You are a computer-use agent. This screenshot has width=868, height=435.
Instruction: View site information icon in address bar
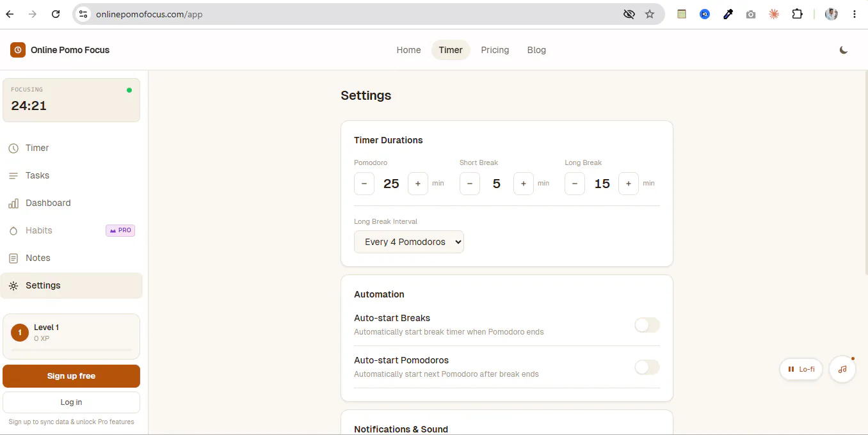[x=83, y=14]
